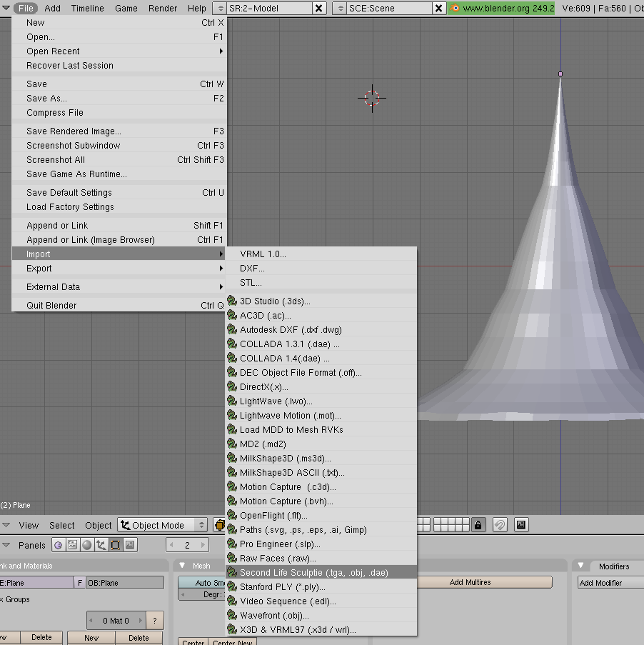Decrease the Mat 0 material index
The height and width of the screenshot is (645, 644).
click(91, 621)
